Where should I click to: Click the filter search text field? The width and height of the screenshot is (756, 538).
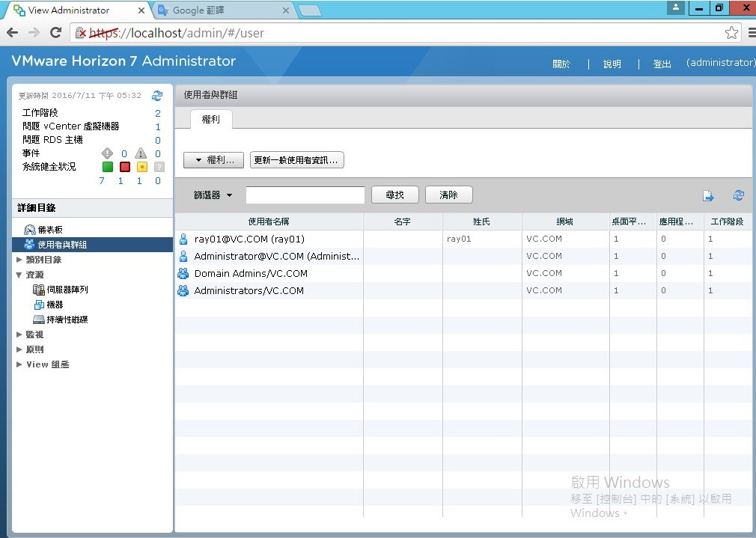tap(305, 195)
